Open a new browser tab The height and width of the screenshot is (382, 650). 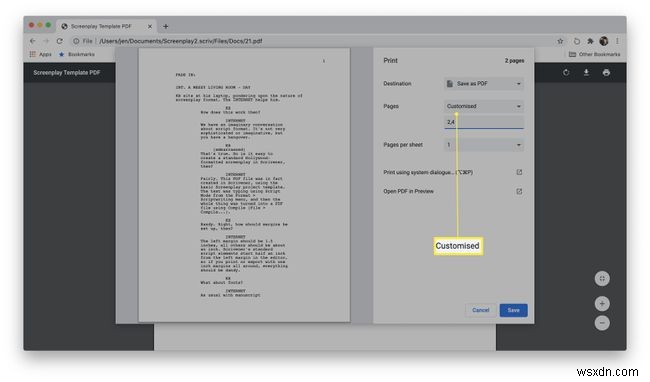point(165,26)
